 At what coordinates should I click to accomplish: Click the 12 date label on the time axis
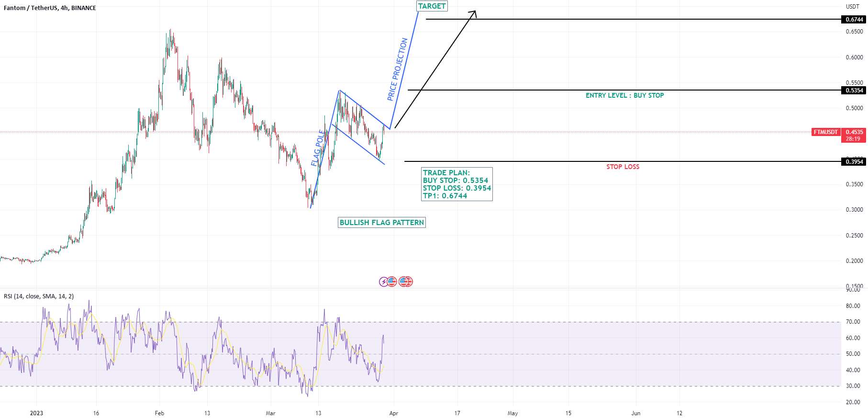click(679, 413)
